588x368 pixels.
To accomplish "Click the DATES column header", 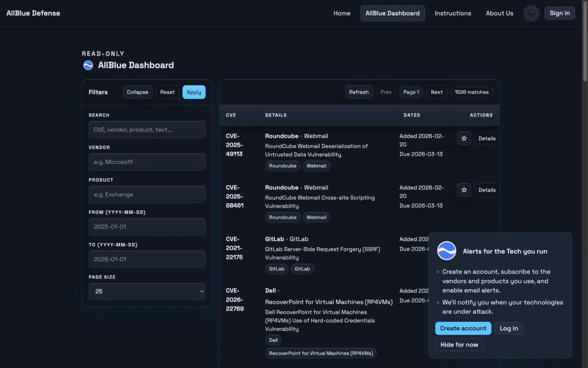I will tap(412, 115).
